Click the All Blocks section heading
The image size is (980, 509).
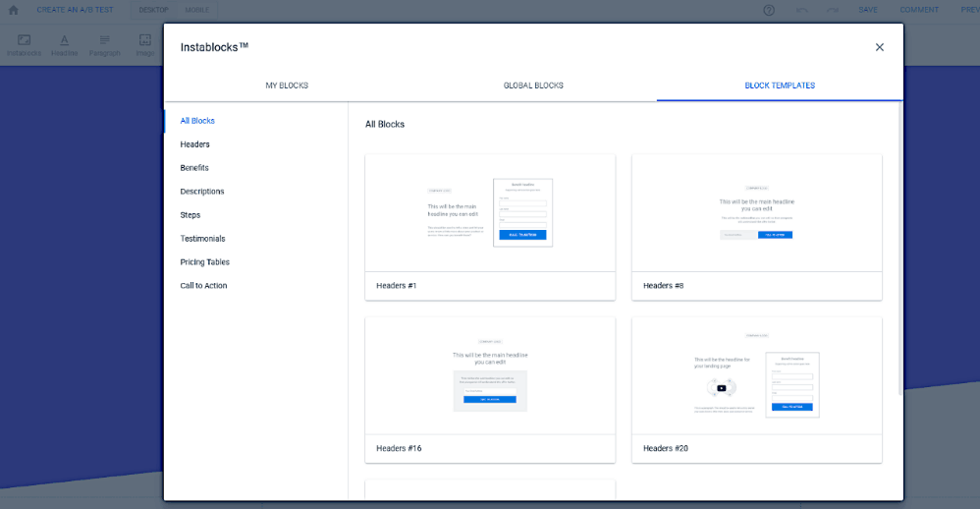tap(385, 125)
